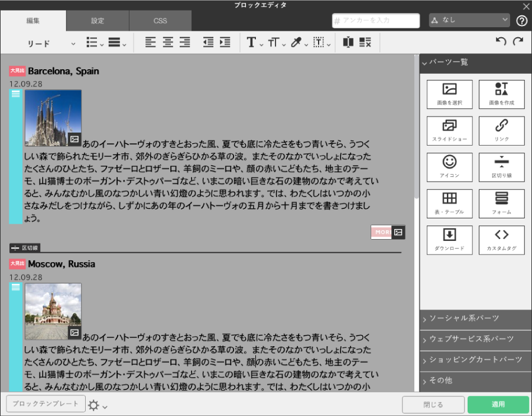Open help with the question mark icon
The image size is (532, 416).
[x=521, y=21]
